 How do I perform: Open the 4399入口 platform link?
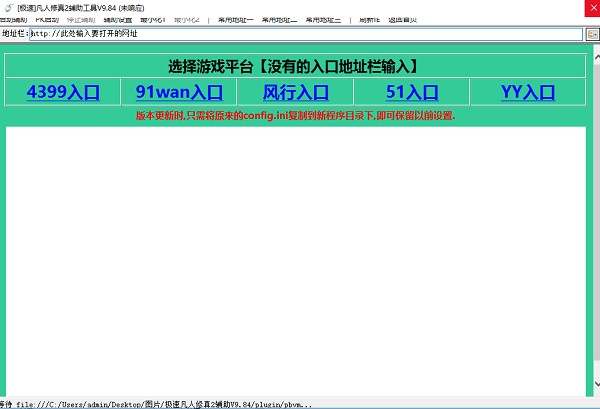tap(63, 92)
